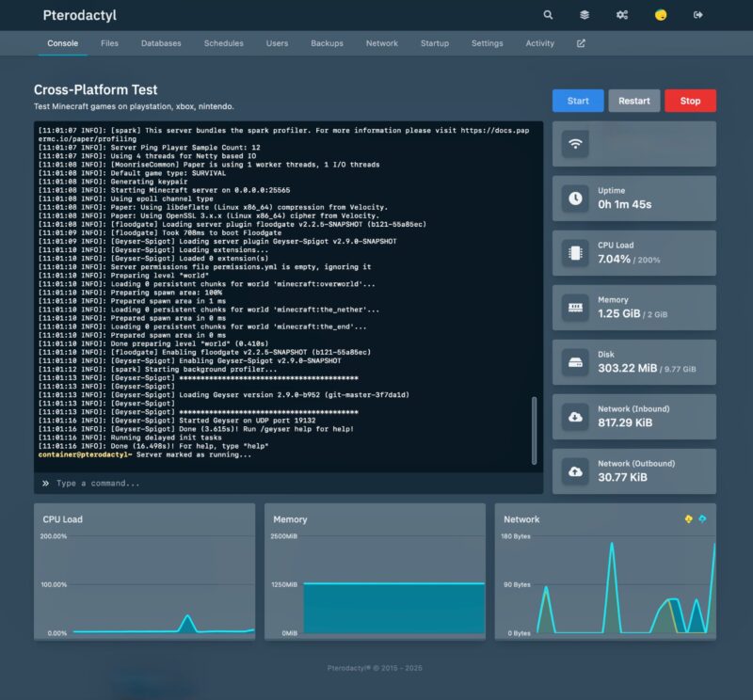Screen dimensions: 753x700
Task: Click the CPU Load chip icon
Action: click(x=575, y=252)
